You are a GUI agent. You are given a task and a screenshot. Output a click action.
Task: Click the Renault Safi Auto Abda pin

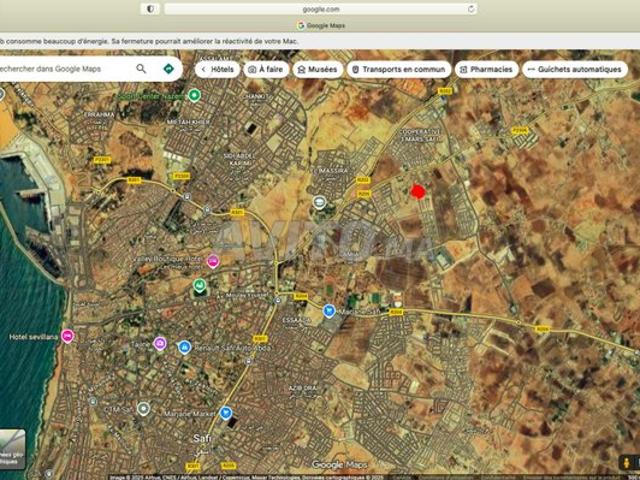(184, 347)
